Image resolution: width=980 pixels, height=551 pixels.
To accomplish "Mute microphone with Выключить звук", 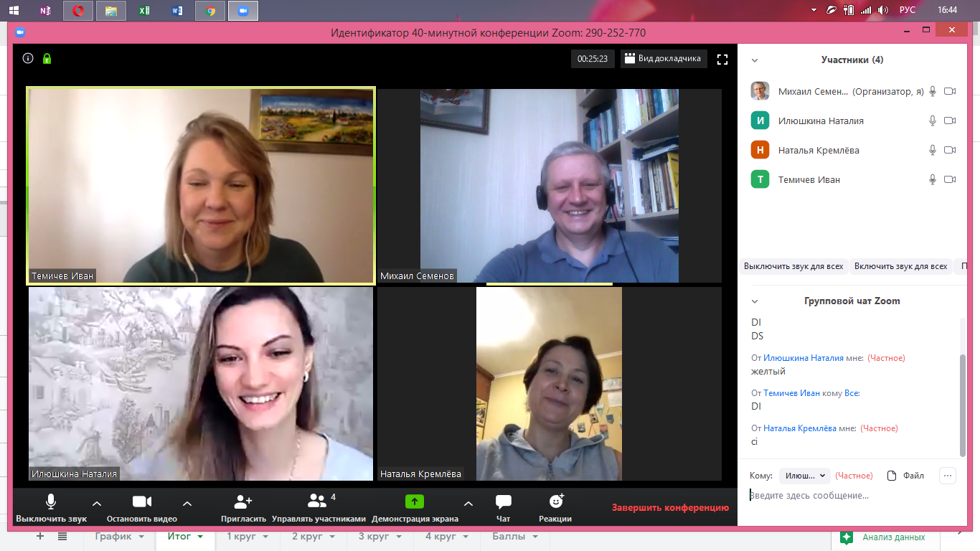I will pos(51,508).
